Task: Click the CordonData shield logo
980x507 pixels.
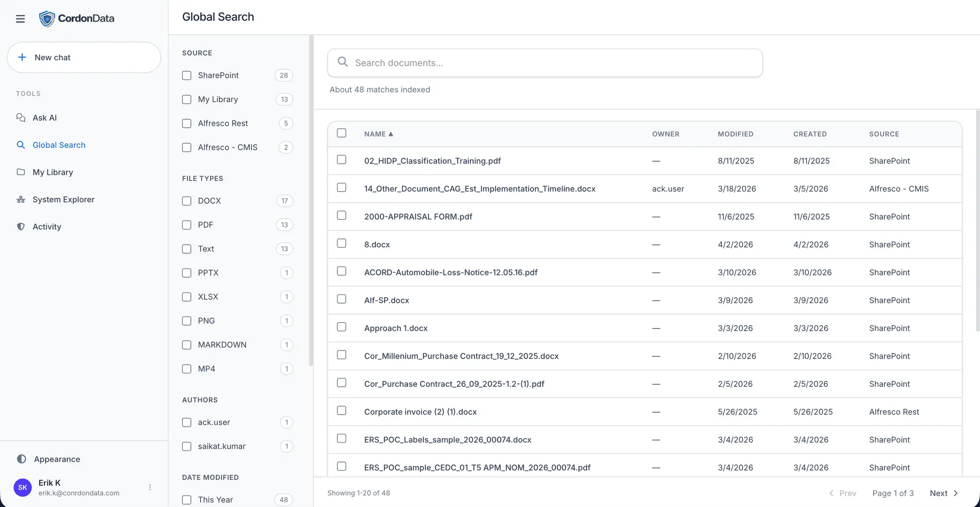Action: click(x=46, y=19)
